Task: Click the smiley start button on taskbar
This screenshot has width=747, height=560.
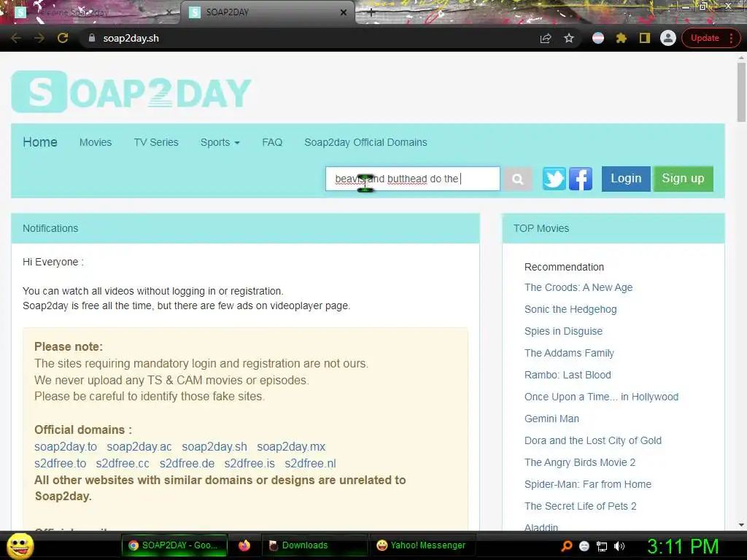Action: point(20,545)
